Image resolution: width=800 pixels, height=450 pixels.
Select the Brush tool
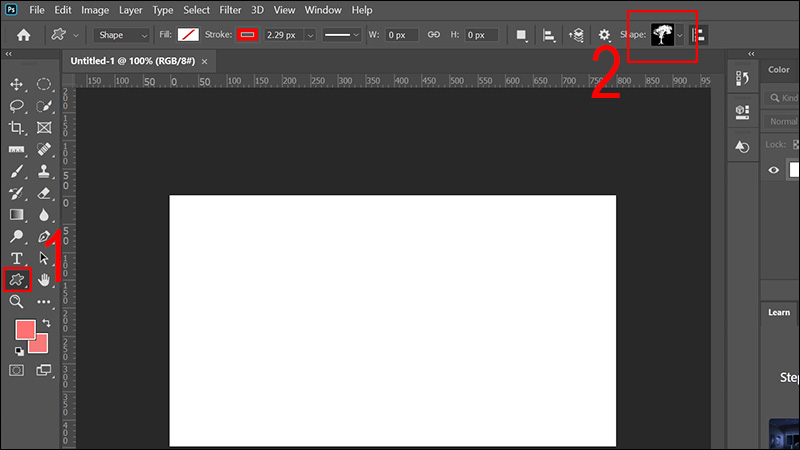[16, 171]
